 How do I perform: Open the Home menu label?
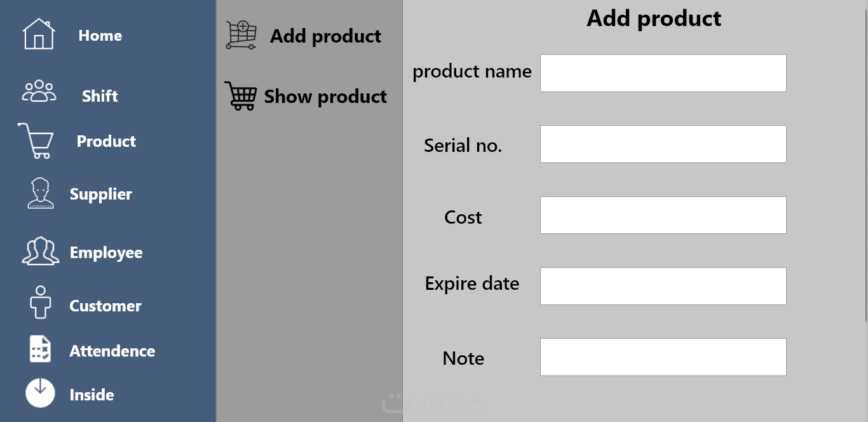(100, 36)
